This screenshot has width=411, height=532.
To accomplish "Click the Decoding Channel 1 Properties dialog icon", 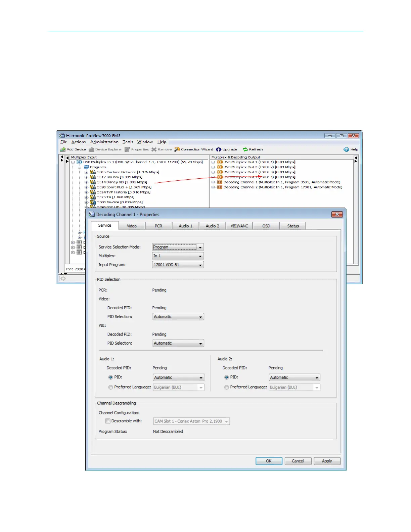I will 92,214.
